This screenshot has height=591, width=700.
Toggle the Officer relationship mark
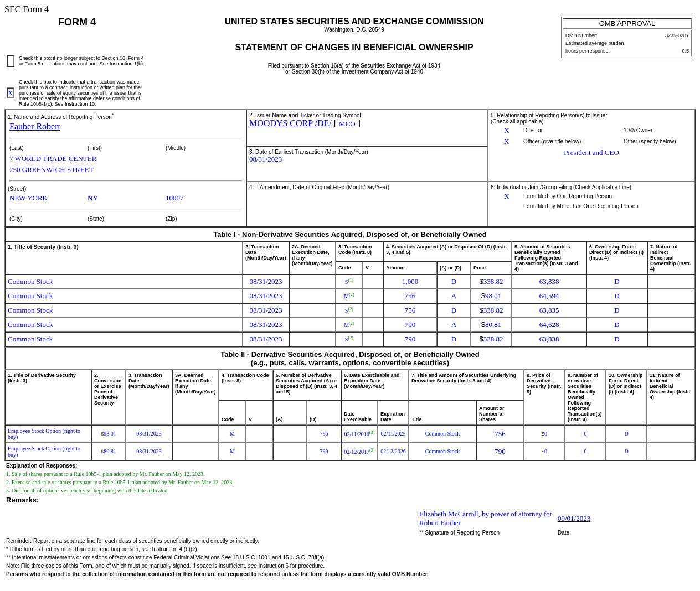[x=507, y=142]
